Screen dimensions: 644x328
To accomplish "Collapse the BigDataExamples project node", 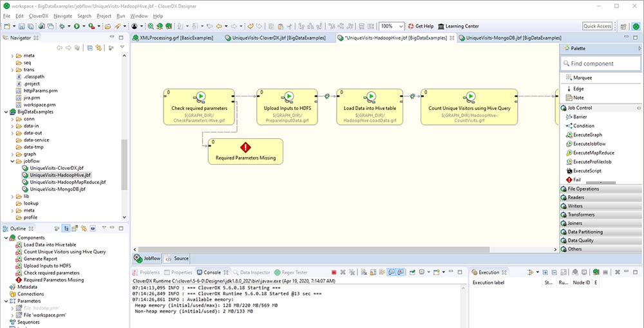I will [5, 111].
